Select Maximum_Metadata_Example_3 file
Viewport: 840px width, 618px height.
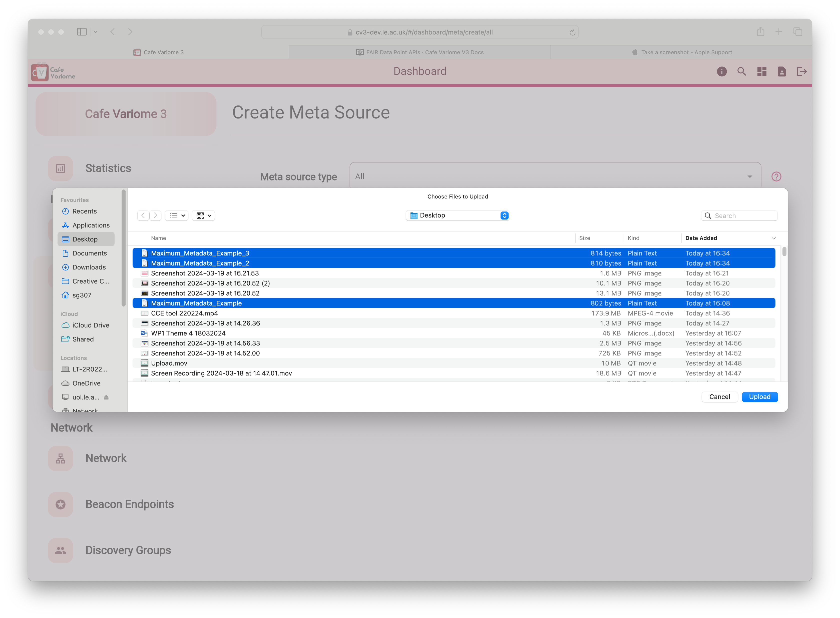(454, 253)
